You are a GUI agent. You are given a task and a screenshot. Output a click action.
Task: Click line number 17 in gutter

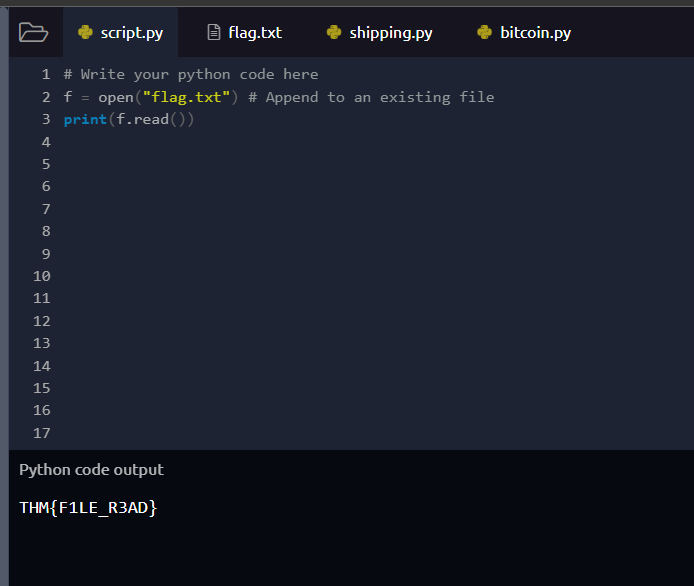pyautogui.click(x=42, y=433)
